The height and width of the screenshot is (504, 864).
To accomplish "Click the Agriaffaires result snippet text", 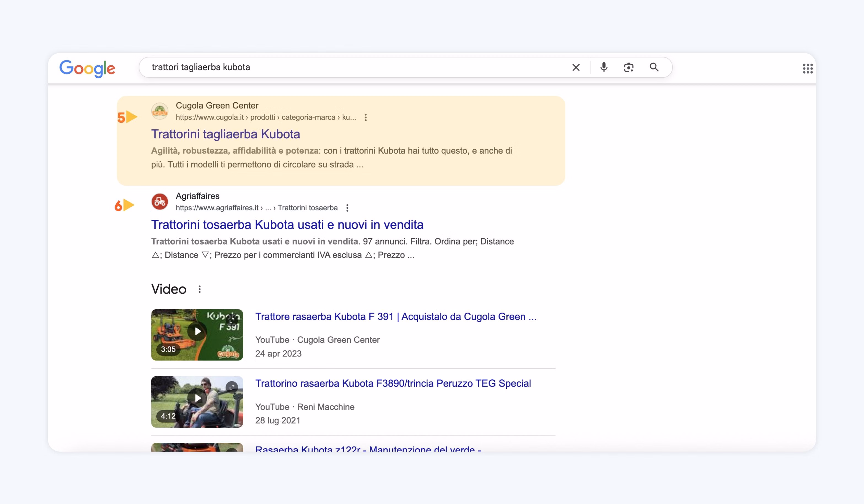I will coord(332,248).
